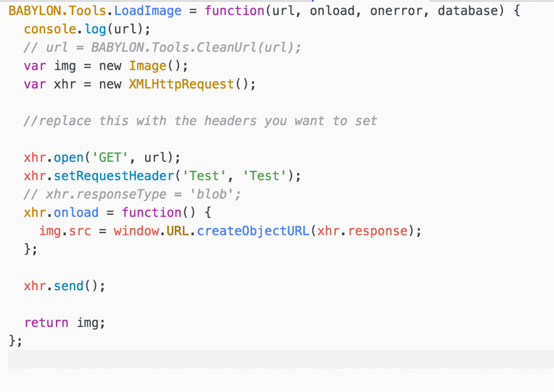Screen dimensions: 554x392
Task: Click the 'return' keyword
Action: pos(47,323)
